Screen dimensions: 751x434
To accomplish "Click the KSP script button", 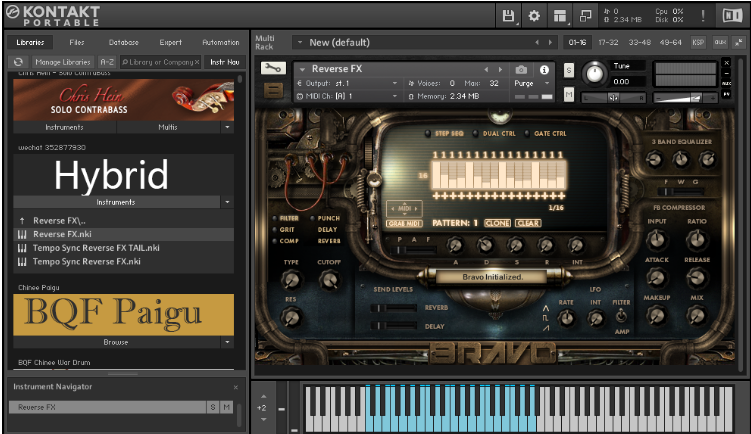I will pos(698,42).
